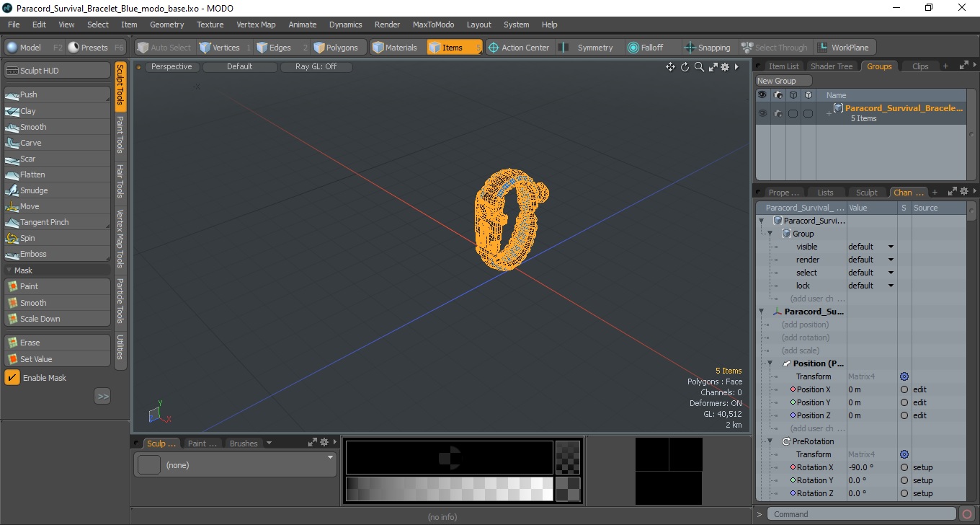
Task: Open the sculpt brush (none) dropdown
Action: click(236, 464)
